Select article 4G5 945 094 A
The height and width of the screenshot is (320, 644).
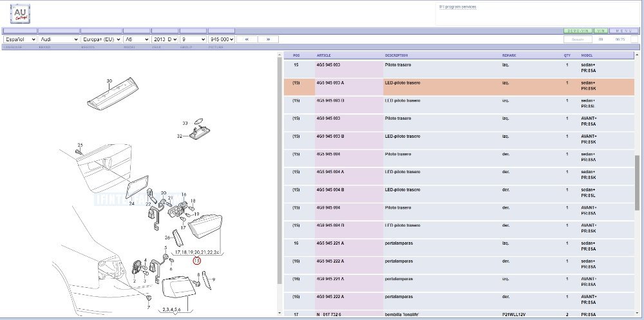coord(330,172)
